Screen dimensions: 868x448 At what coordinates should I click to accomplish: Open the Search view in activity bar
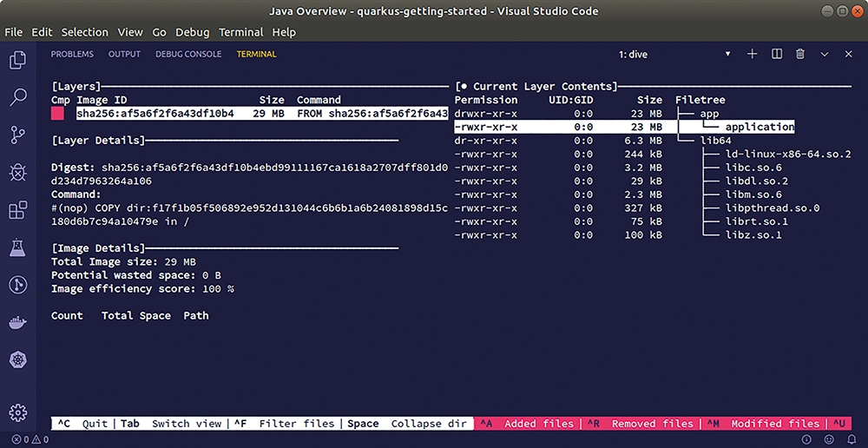click(17, 97)
